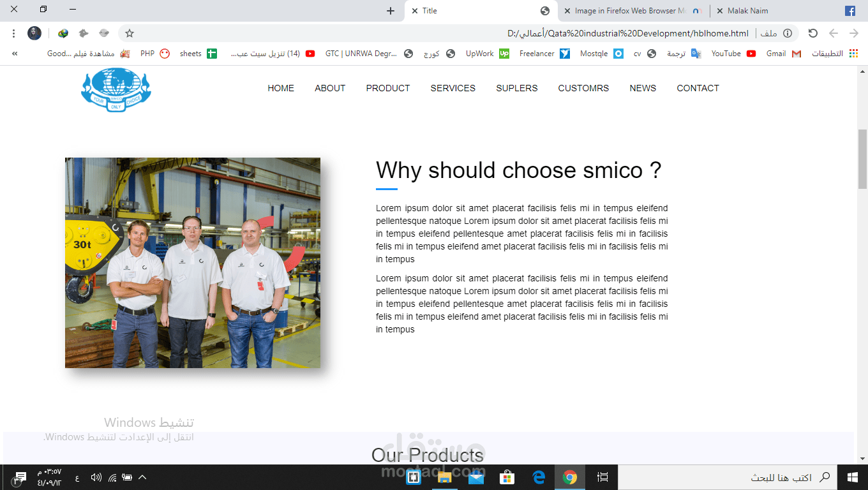
Task: Click the scrollbar down arrow
Action: tap(863, 458)
